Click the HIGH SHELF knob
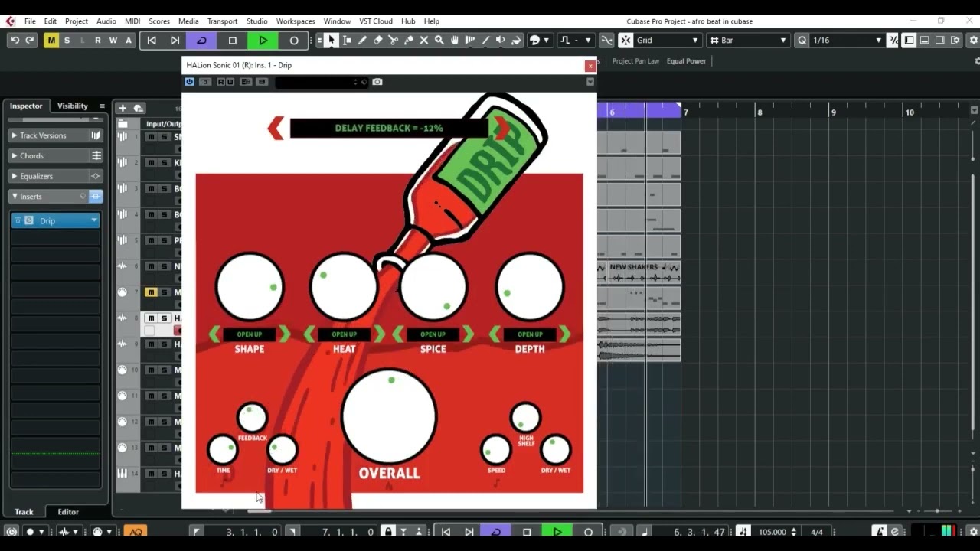 click(x=525, y=418)
